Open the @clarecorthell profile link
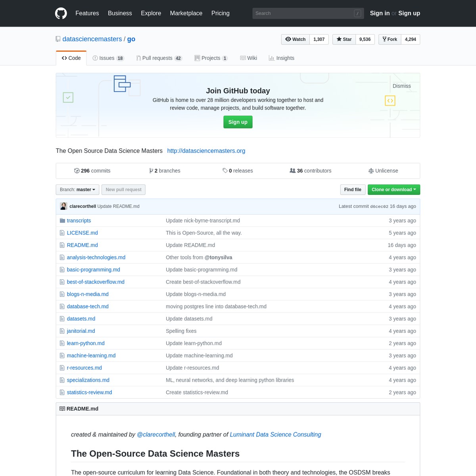This screenshot has height=476, width=476. coord(156,435)
